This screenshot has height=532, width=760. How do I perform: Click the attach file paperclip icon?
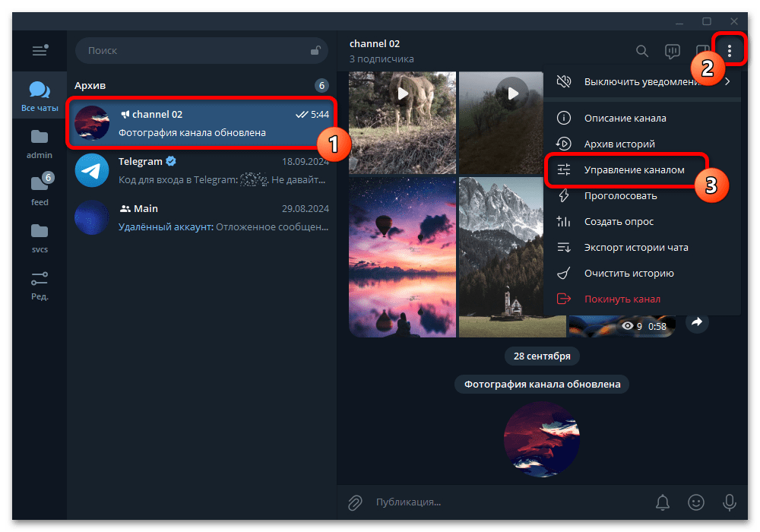(355, 502)
